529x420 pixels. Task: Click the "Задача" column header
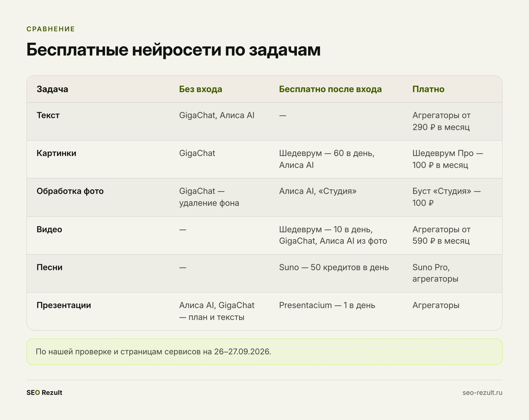point(52,89)
